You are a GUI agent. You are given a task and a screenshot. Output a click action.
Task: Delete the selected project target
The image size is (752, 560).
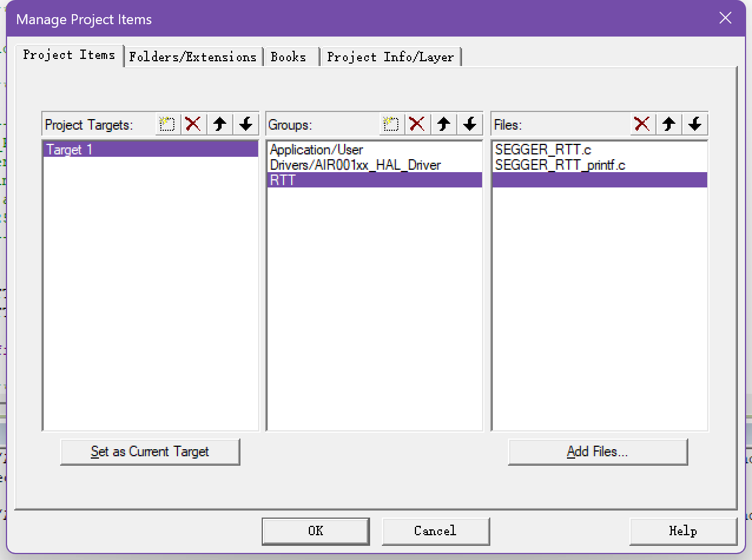click(x=193, y=124)
